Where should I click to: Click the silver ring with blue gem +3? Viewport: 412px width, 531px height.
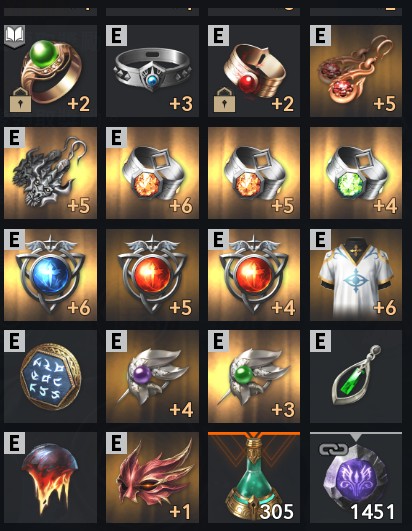152,71
